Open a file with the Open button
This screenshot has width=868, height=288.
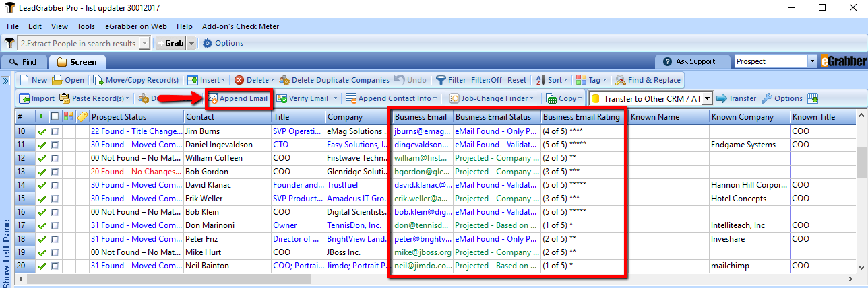68,80
